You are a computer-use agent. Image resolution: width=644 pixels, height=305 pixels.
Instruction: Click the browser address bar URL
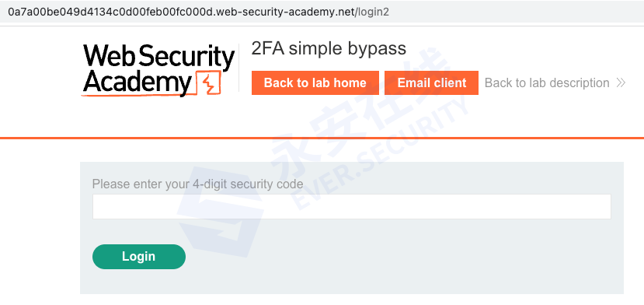click(x=198, y=12)
